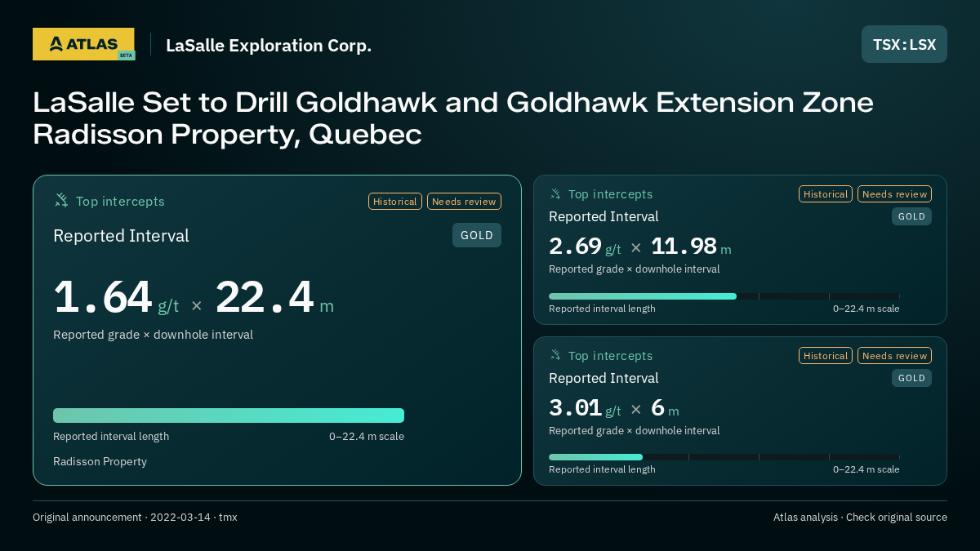This screenshot has width=980, height=551.
Task: Click '0–22.4 m scale' label in the 2.69 g/t card
Action: tap(866, 309)
